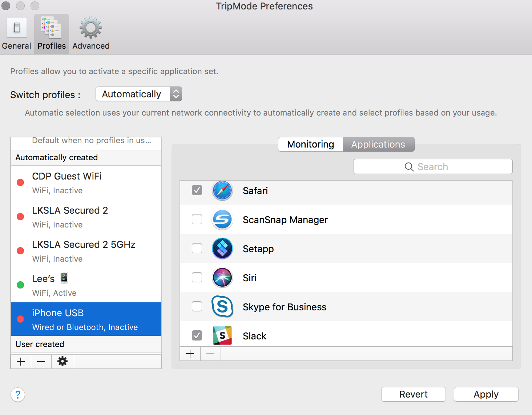Switch to the Monitoring tab
The width and height of the screenshot is (532, 415).
[x=311, y=144]
